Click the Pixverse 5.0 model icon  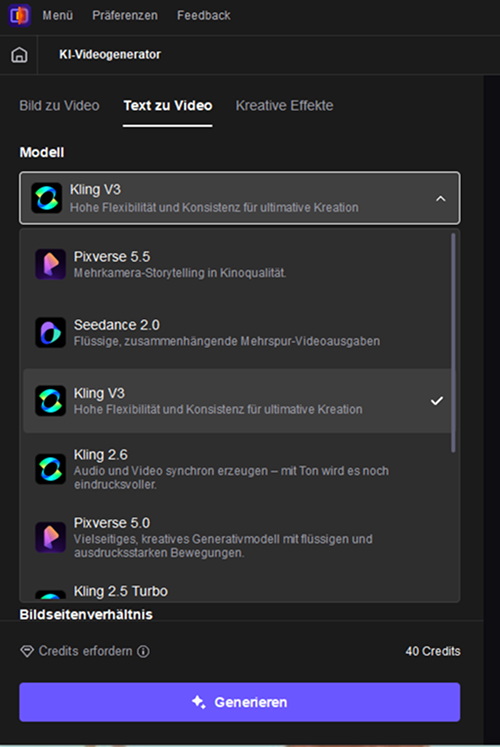[50, 537]
